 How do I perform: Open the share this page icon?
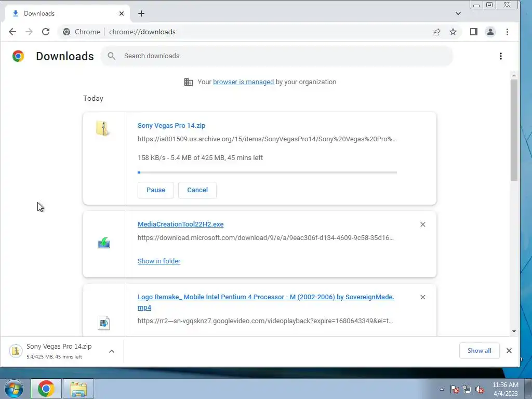436,32
